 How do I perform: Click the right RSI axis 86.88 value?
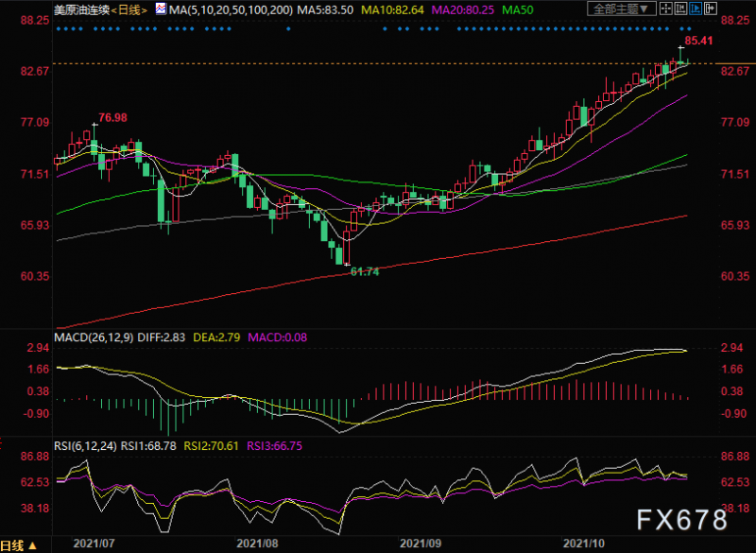(x=735, y=456)
